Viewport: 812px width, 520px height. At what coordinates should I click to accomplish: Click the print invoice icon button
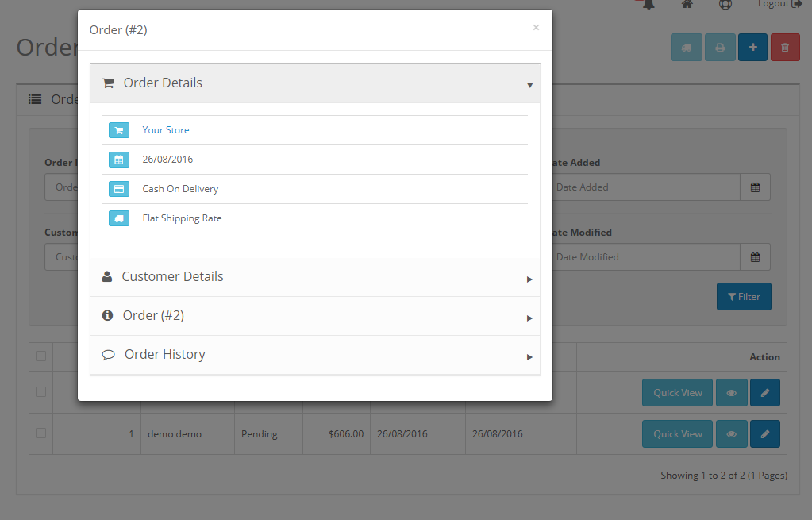point(720,48)
